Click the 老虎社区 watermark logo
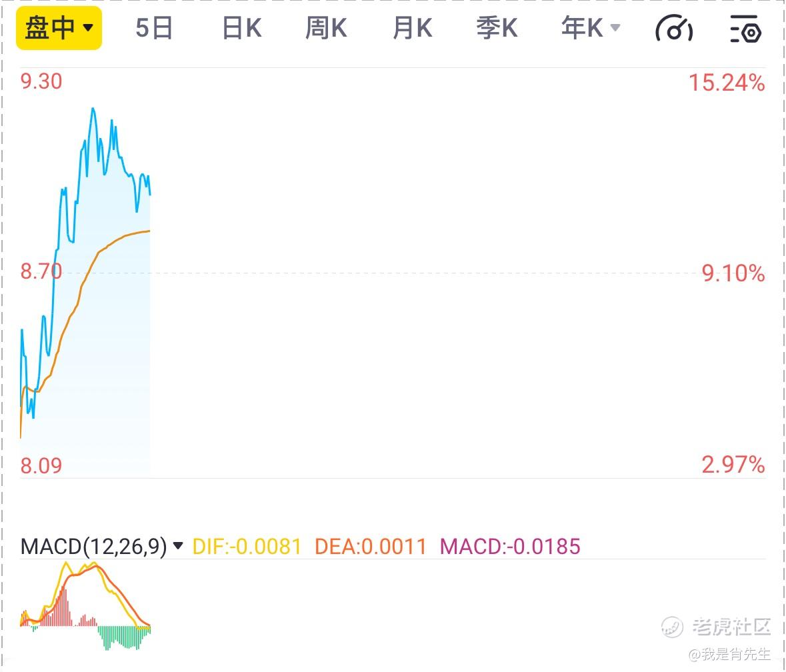Screen dimensions: 786x672 (x=716, y=627)
